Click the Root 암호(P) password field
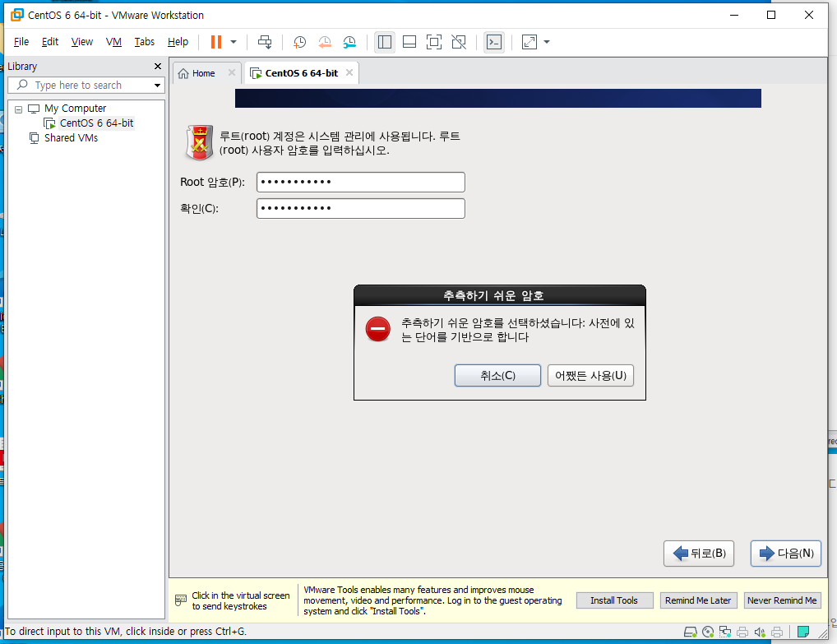This screenshot has width=837, height=644. coord(361,182)
